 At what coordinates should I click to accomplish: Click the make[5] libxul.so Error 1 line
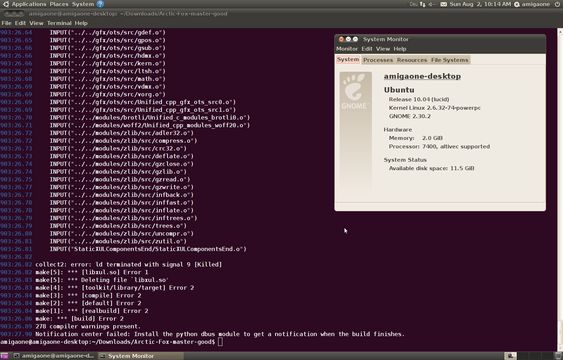[x=92, y=272]
